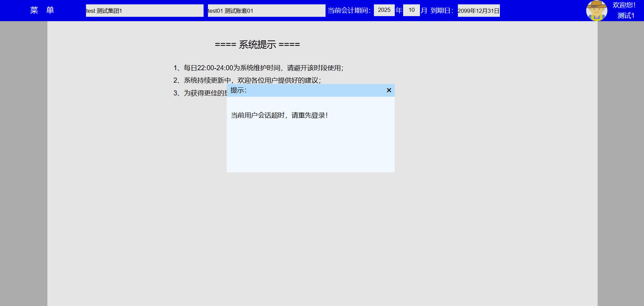
Task: Click the 测试1 username text
Action: tap(626, 16)
